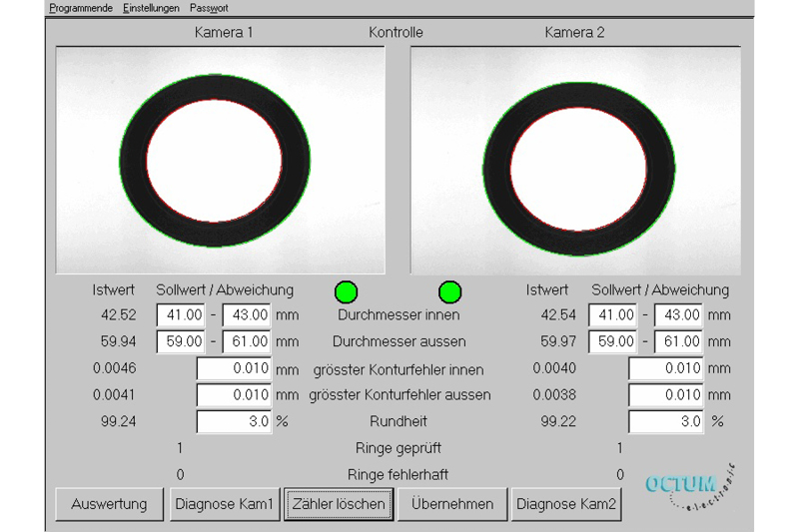Click the Kontrolle heading
This screenshot has width=799, height=532.
[396, 33]
